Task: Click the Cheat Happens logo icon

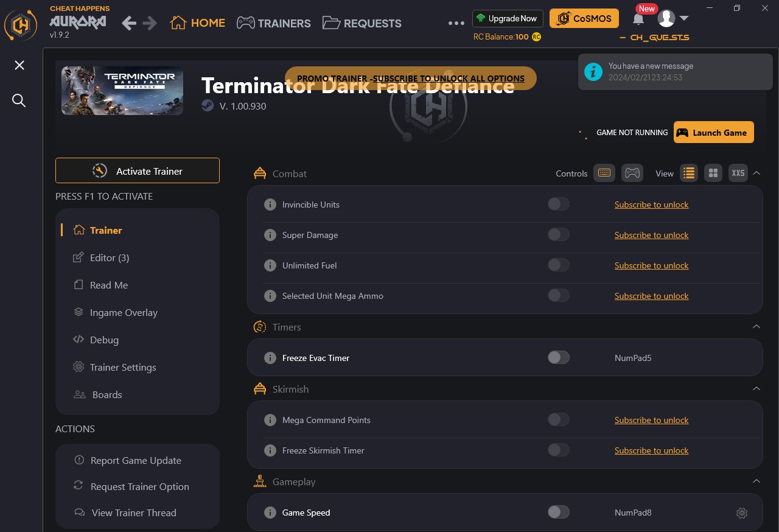Action: (21, 26)
